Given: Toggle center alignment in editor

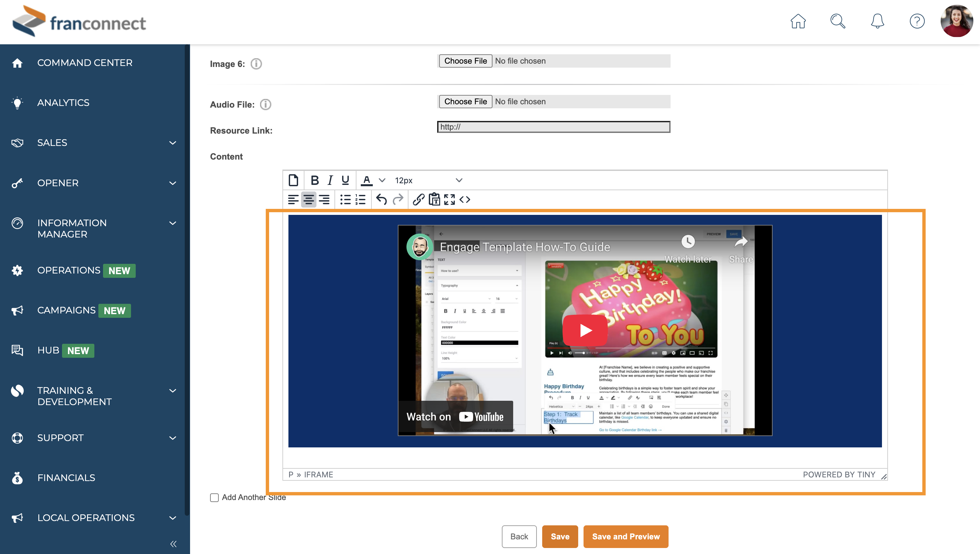Looking at the screenshot, I should coord(308,199).
